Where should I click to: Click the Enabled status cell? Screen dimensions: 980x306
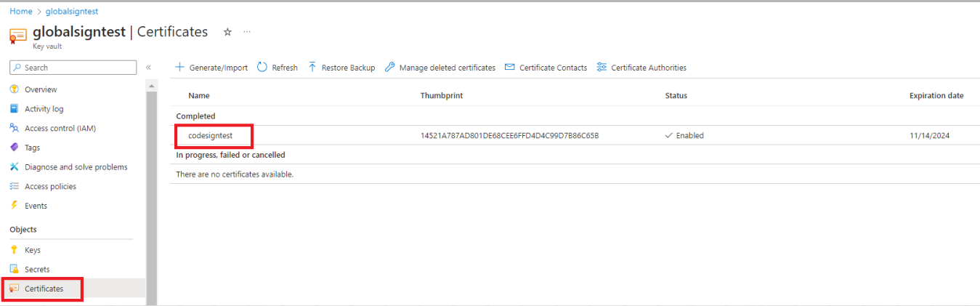pos(684,136)
